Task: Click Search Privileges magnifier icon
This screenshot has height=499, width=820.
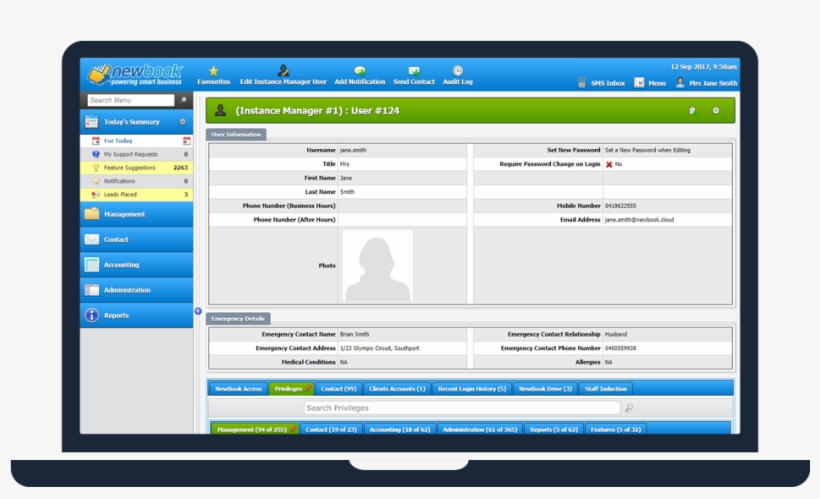Action: pos(629,407)
